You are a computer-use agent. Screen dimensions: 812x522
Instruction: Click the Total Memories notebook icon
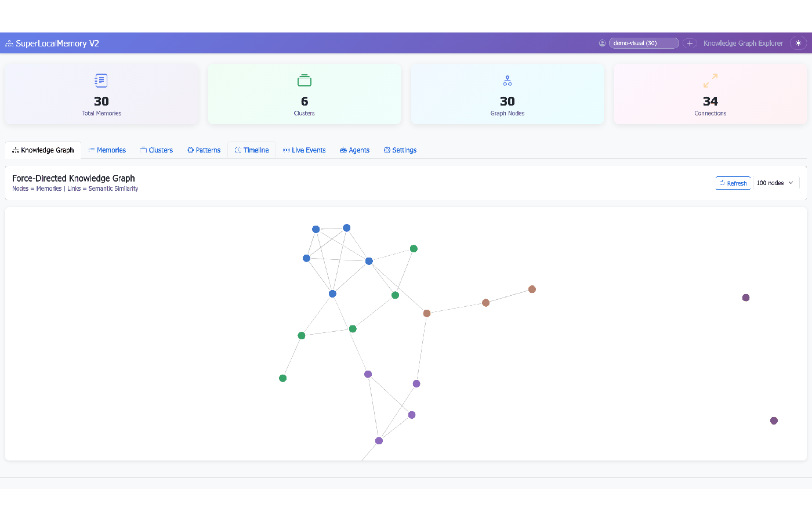[x=101, y=80]
